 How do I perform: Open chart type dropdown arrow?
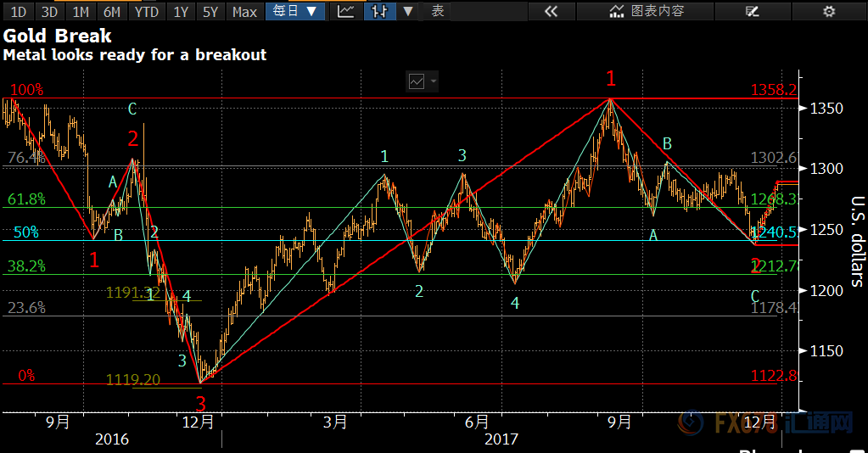point(408,11)
